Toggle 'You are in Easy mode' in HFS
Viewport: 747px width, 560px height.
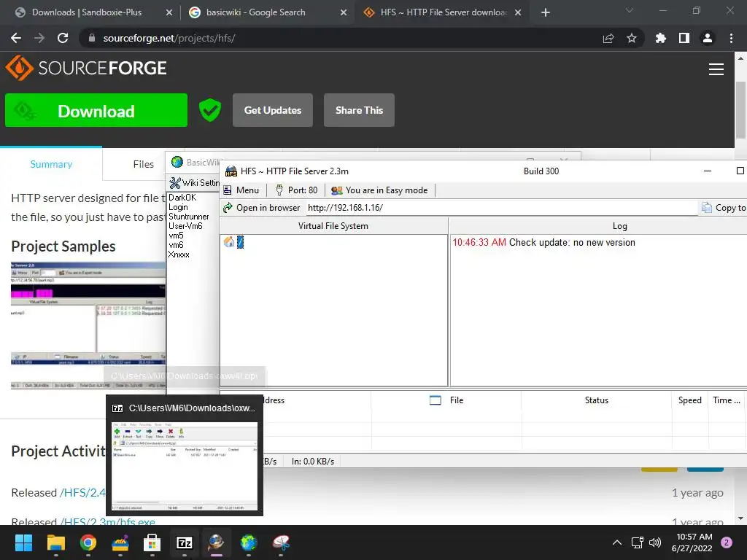pyautogui.click(x=379, y=190)
